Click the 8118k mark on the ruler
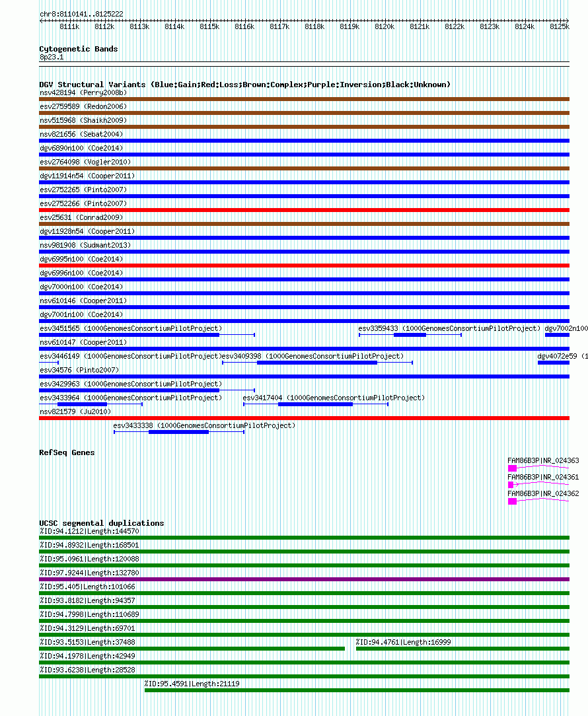 [x=314, y=26]
